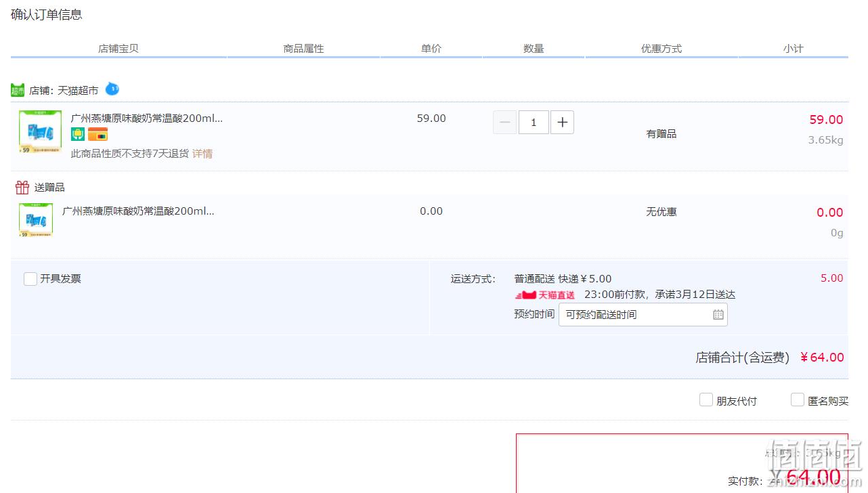Click the 单价 column header

[x=431, y=49]
